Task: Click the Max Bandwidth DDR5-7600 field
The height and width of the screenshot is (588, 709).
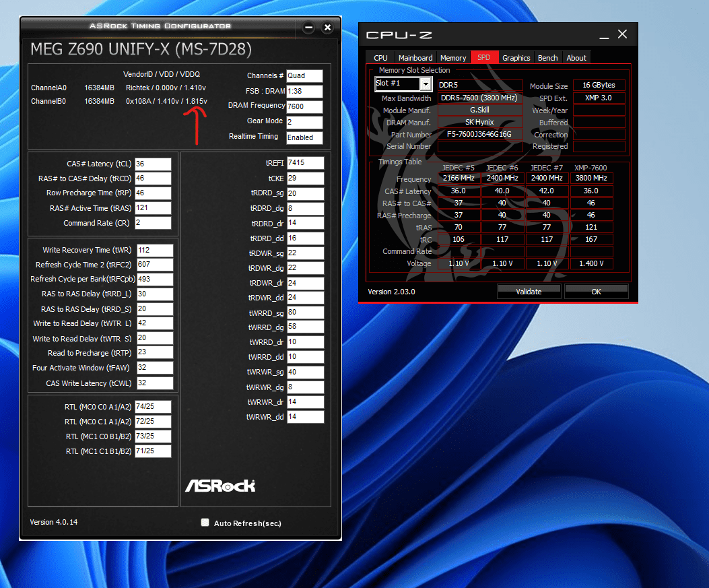Action: pyautogui.click(x=480, y=98)
